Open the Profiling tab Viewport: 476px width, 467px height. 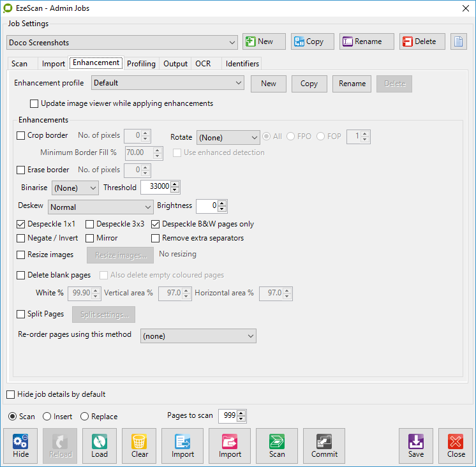[141, 64]
